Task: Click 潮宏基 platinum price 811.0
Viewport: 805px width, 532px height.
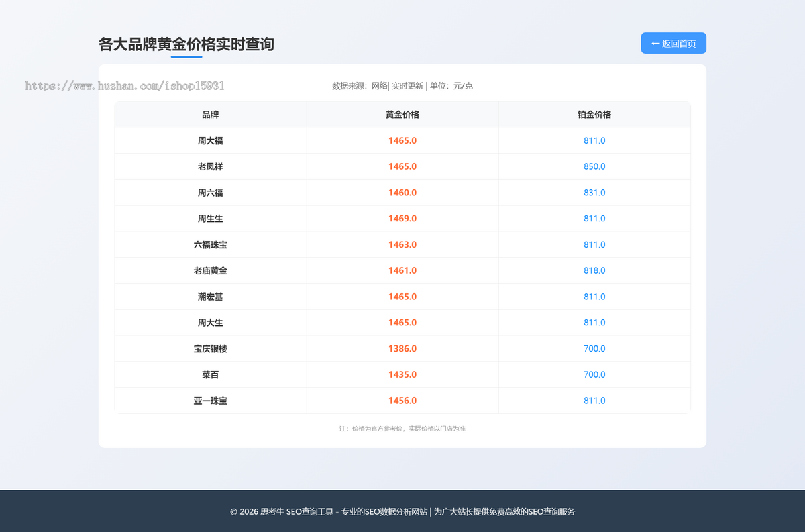Action: point(594,297)
